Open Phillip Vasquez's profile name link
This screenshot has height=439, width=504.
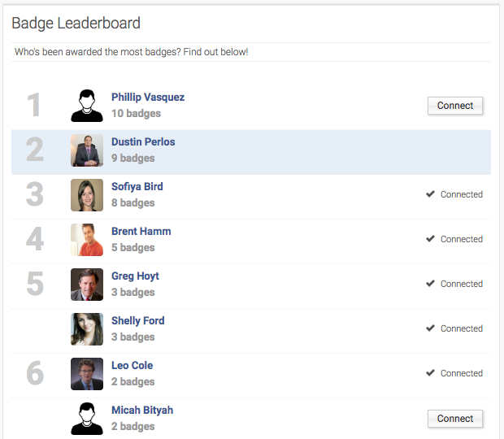coord(148,97)
